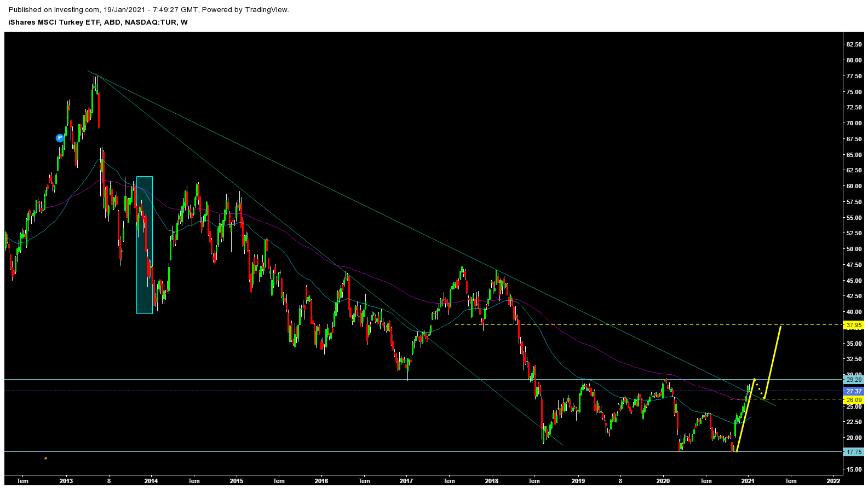Select the 17.75 support price label
This screenshot has width=868, height=488.
[854, 452]
